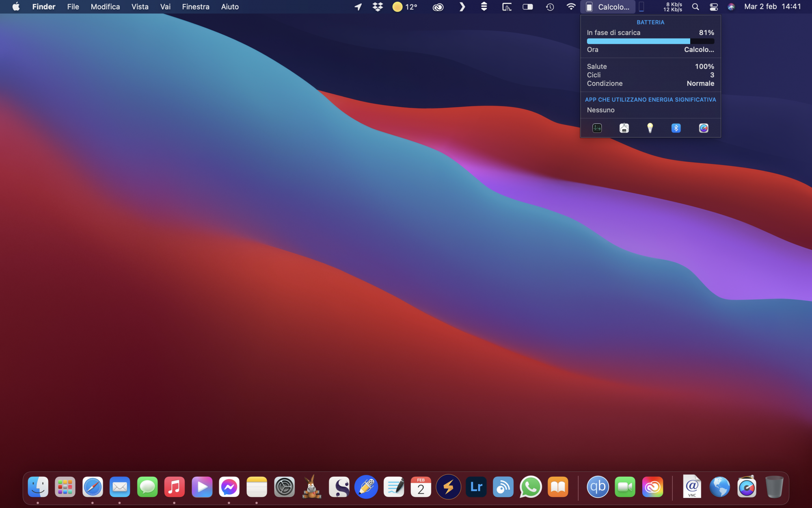Launch qBittorrent from the Dock
The width and height of the screenshot is (812, 508).
[x=598, y=487]
